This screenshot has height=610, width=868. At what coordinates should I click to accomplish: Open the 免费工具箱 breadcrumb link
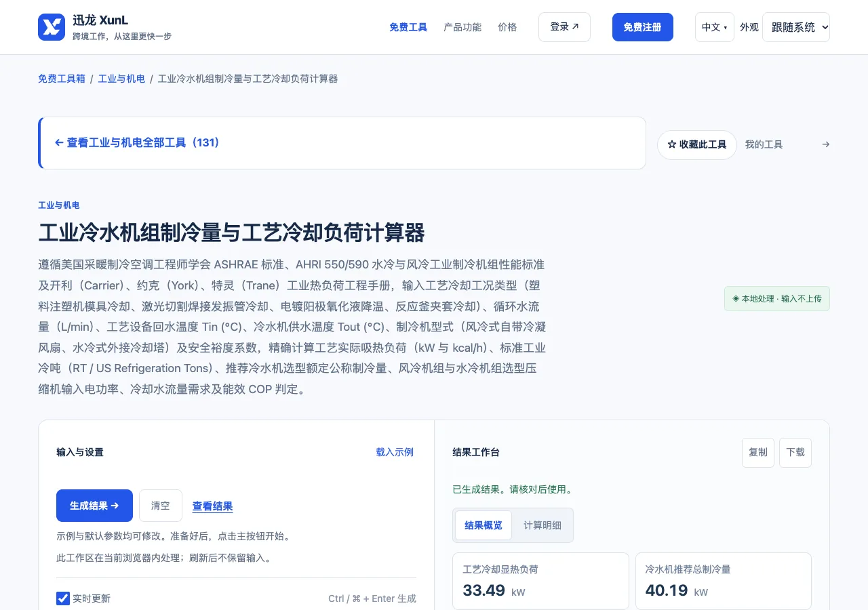[62, 79]
